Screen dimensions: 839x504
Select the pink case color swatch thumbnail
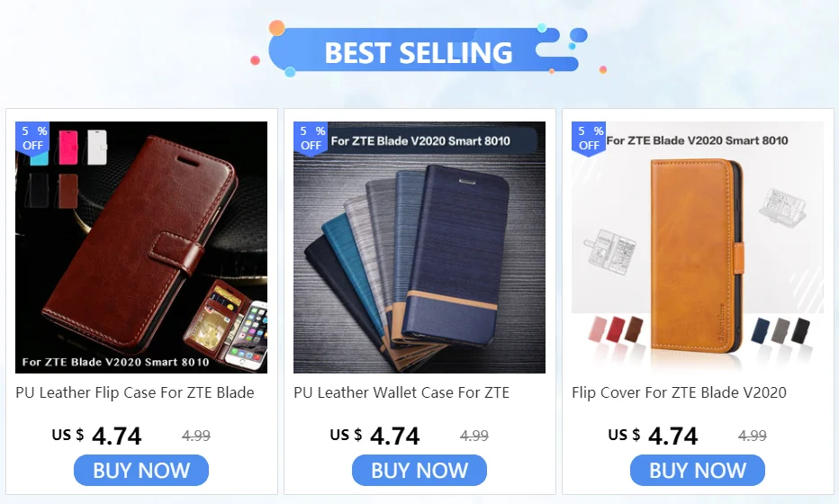pyautogui.click(x=68, y=147)
